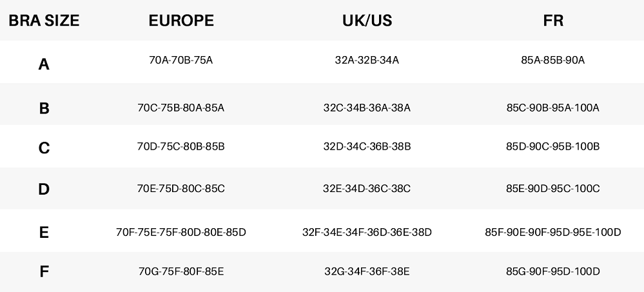This screenshot has width=644, height=292.
Task: Click the Europe cell 70A-70B-75A
Action: (181, 61)
